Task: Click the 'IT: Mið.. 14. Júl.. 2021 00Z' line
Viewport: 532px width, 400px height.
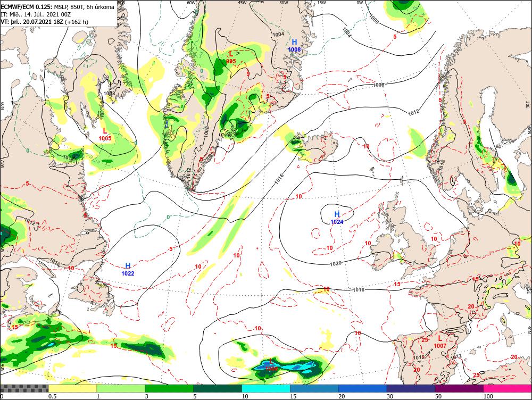Action: coord(36,14)
